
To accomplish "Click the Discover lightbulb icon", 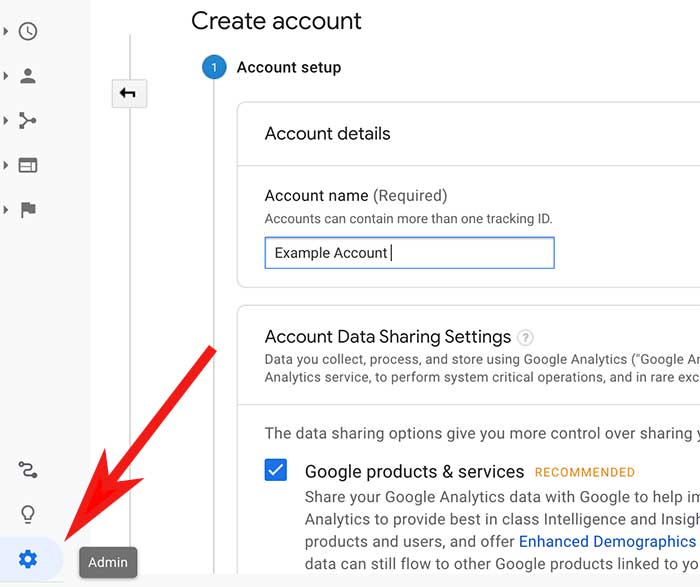I will pos(28,514).
